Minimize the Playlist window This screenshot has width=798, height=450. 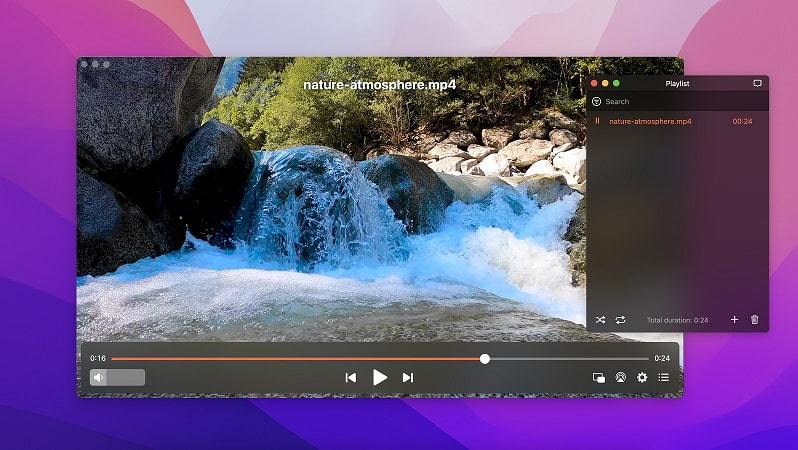click(x=605, y=83)
